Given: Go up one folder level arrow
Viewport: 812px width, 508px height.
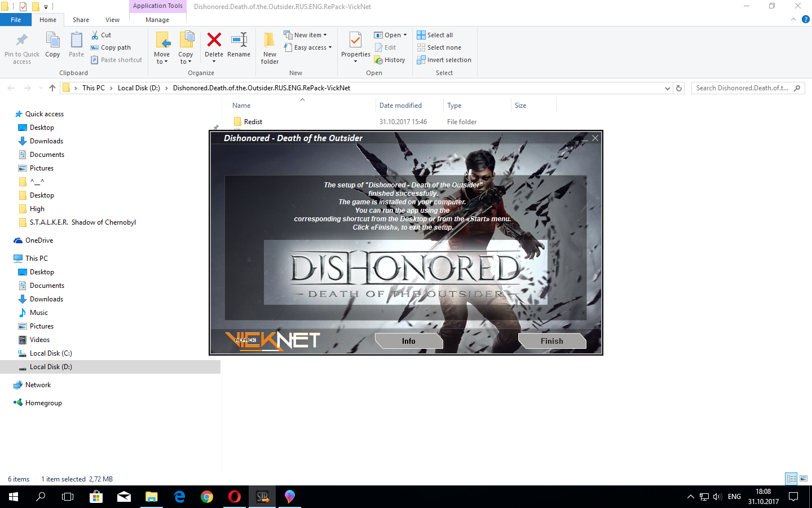Looking at the screenshot, I should pos(52,88).
